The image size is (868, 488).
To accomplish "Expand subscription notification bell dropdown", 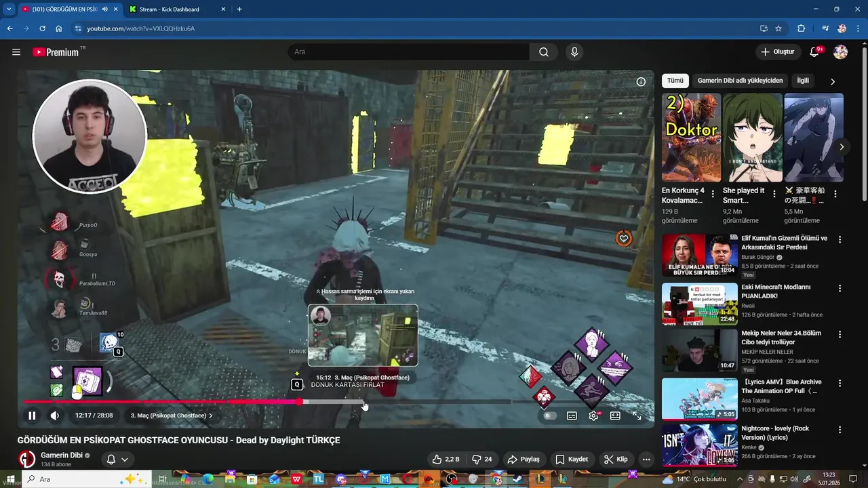I will click(x=117, y=459).
